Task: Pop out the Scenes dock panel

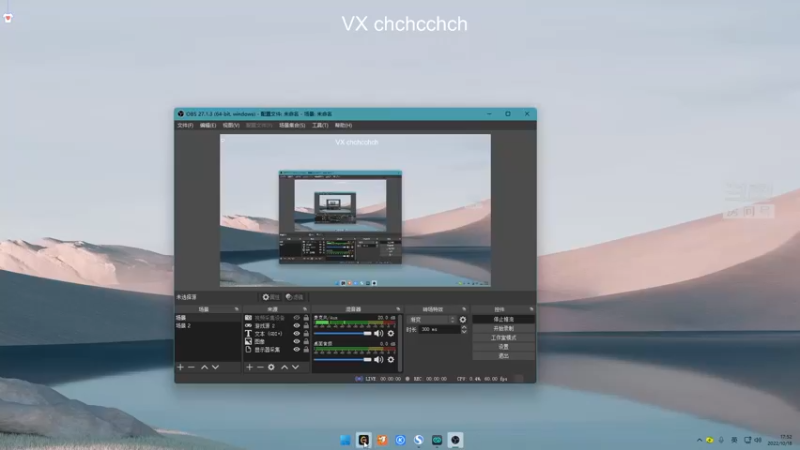Action: coord(236,309)
